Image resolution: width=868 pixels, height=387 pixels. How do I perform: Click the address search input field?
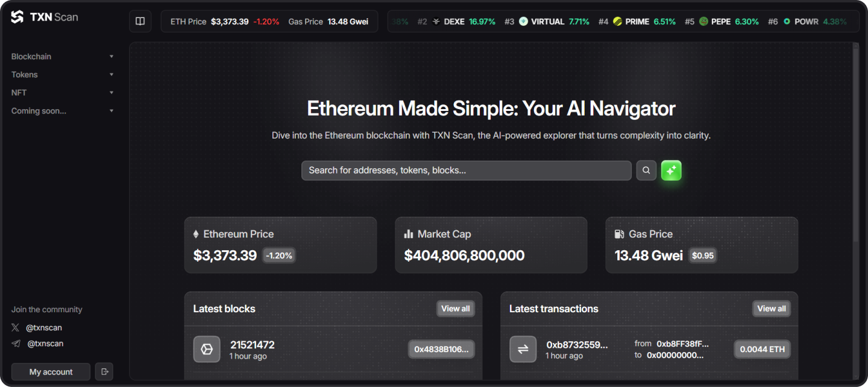coord(466,171)
